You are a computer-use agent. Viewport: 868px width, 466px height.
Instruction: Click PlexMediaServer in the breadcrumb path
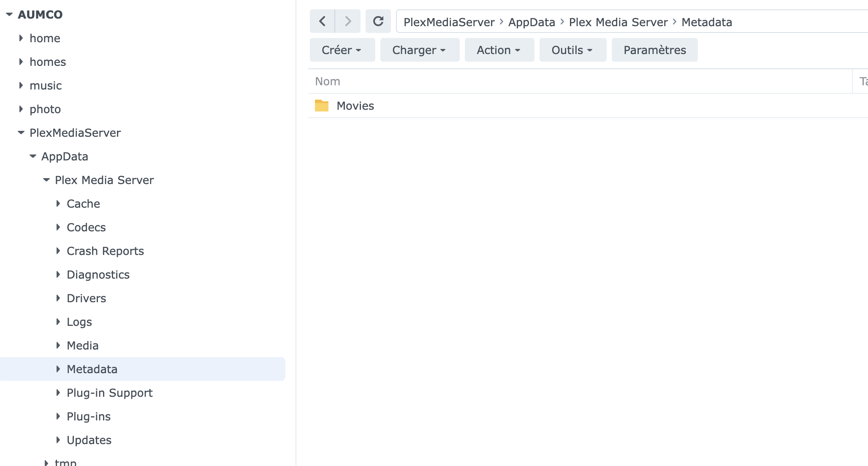coord(449,22)
